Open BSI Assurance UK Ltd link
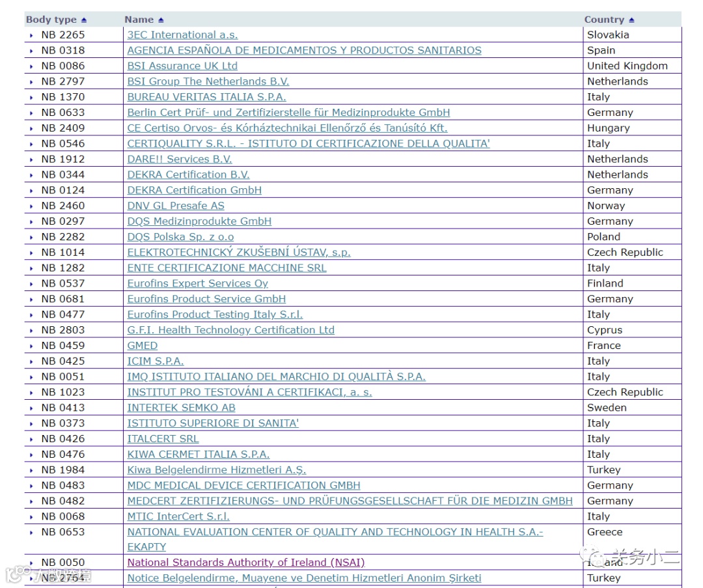703x588 pixels. pos(182,66)
